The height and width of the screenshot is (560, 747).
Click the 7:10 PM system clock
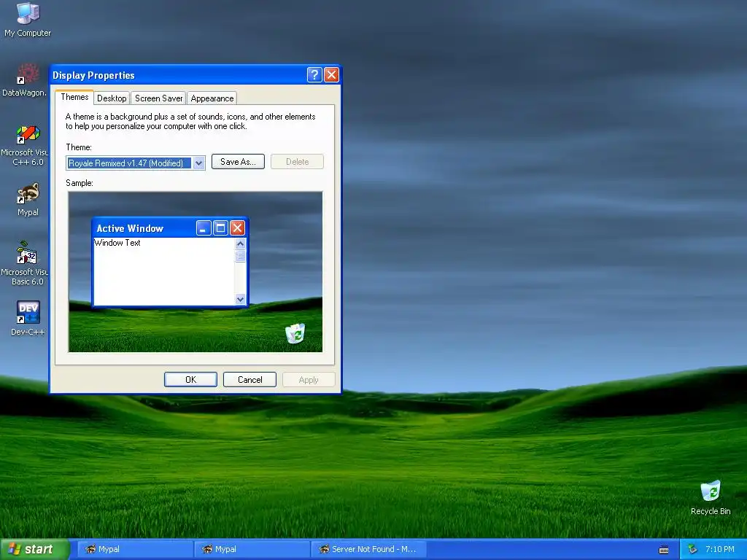coord(720,549)
